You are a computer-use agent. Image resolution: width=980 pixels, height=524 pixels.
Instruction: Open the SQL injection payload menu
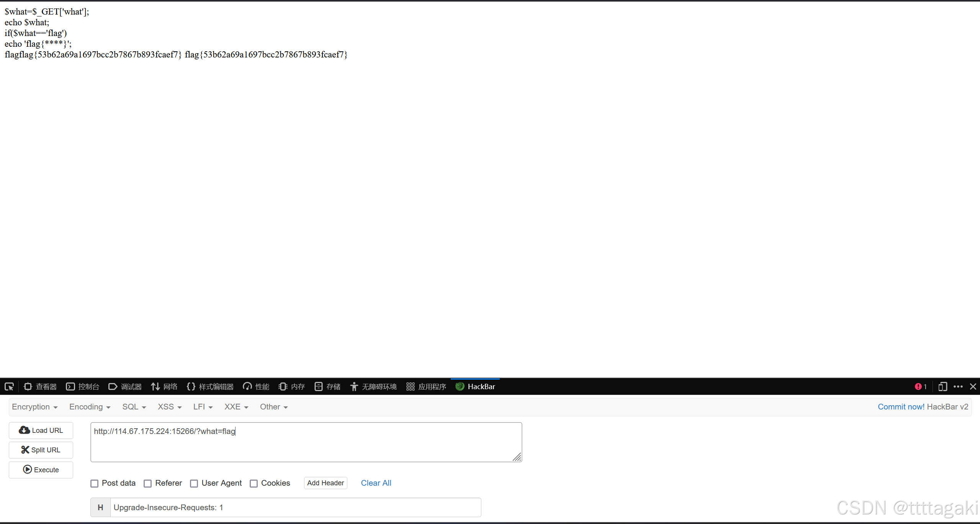[x=133, y=407]
